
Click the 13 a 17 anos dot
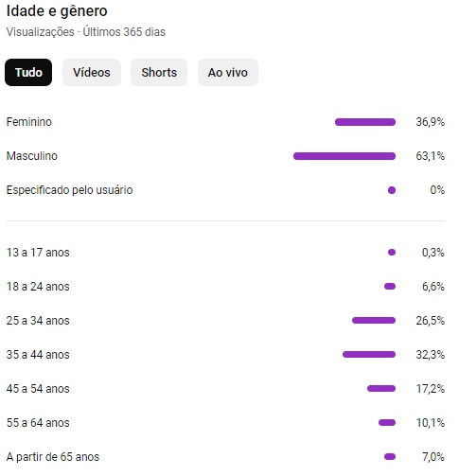pyautogui.click(x=392, y=253)
